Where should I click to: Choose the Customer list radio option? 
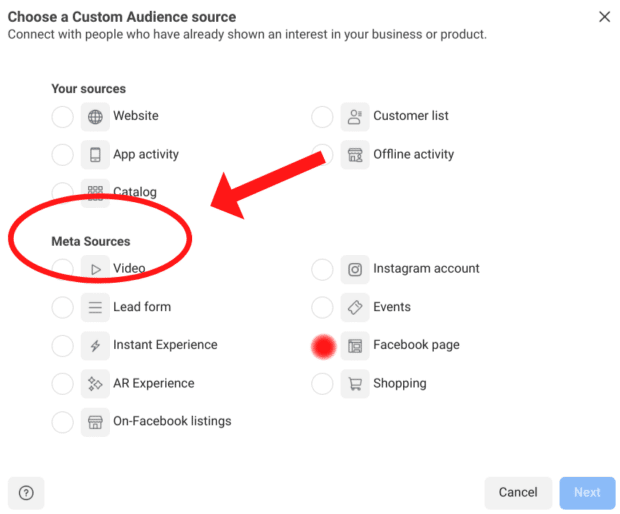(x=322, y=117)
